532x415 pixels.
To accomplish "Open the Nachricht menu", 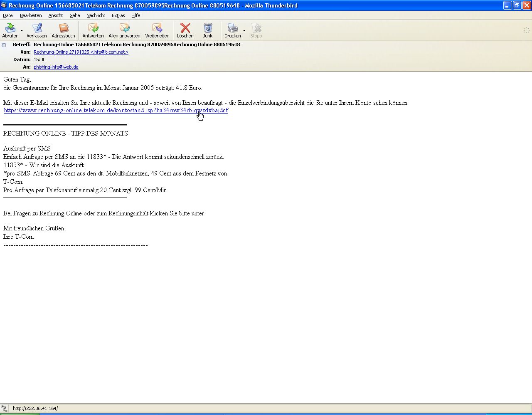I will 96,15.
